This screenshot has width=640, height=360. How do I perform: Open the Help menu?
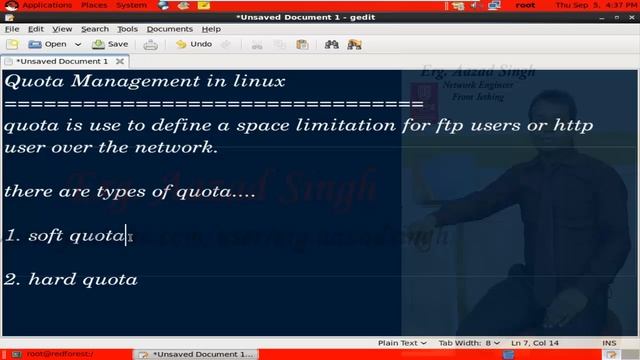tap(211, 29)
